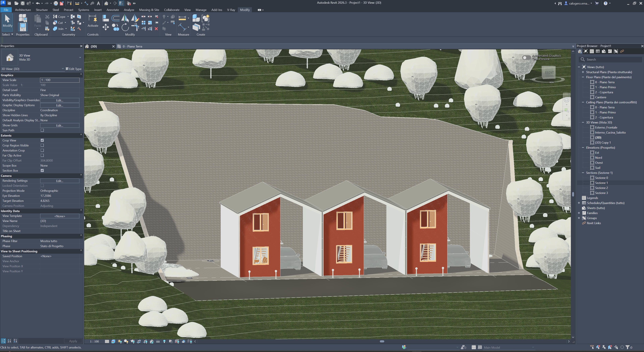This screenshot has height=352, width=644.
Task: Click the Edit Type button
Action: 73,69
